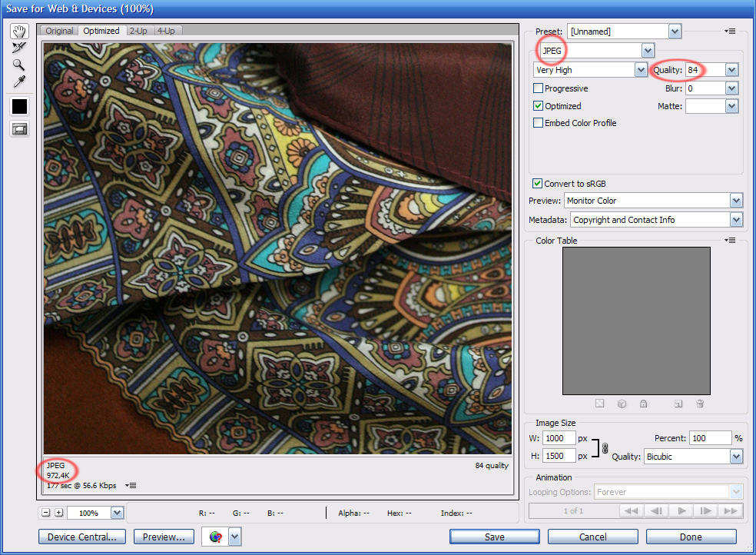Select the Slice Select tool
The image size is (756, 555).
coord(19,48)
